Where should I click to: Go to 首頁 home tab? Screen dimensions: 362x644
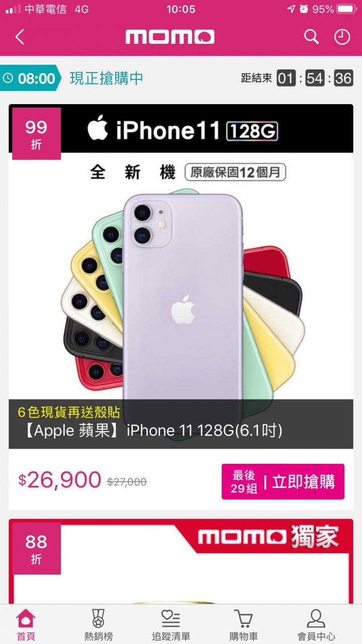click(x=26, y=624)
